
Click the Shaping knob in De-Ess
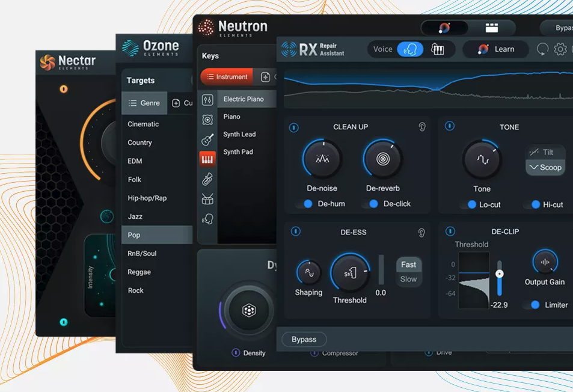(x=309, y=272)
